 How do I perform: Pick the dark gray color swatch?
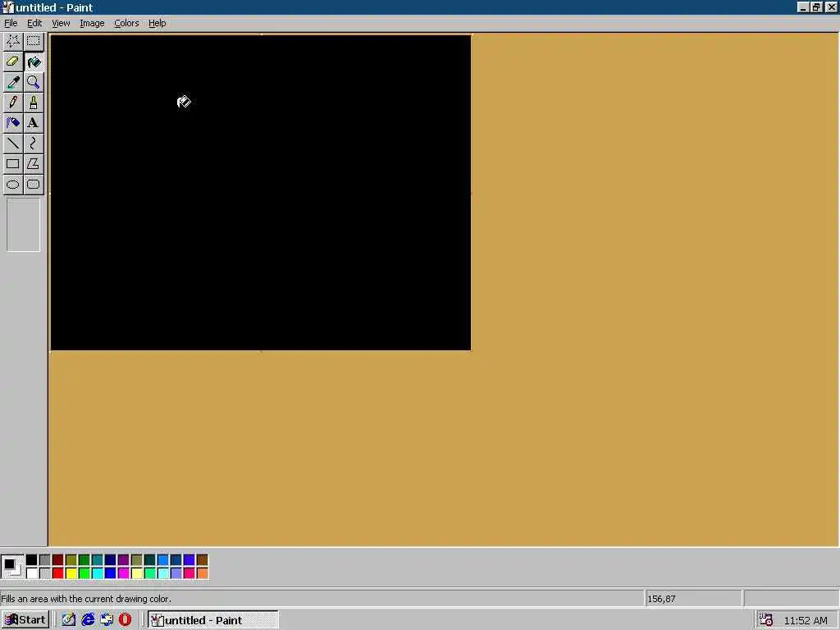coord(45,559)
